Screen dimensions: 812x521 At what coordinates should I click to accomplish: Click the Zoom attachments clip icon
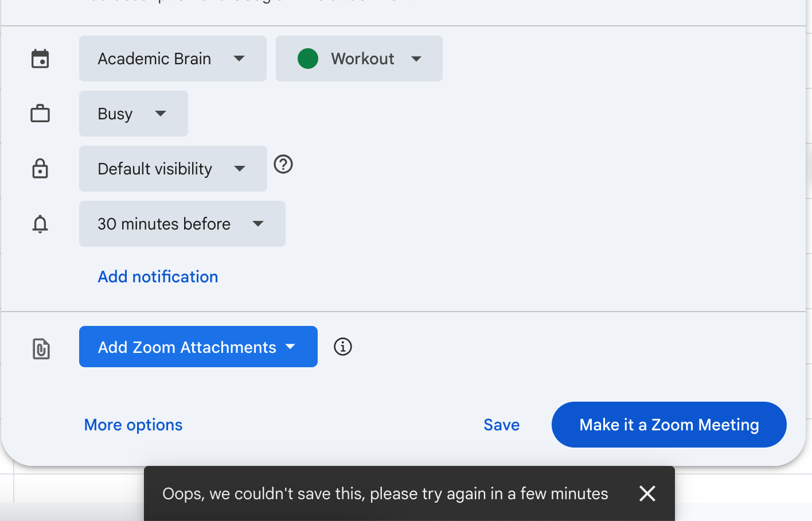[41, 348]
